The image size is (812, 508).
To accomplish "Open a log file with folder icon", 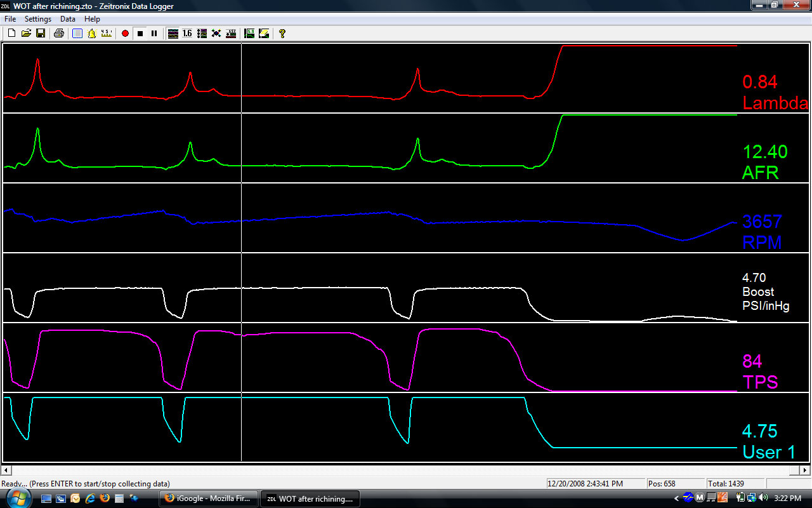I will click(26, 33).
